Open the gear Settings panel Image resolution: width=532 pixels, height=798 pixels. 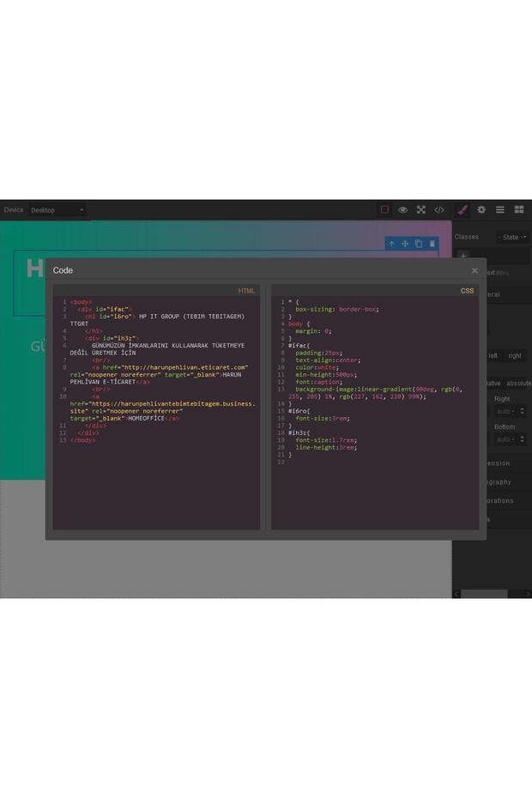481,209
